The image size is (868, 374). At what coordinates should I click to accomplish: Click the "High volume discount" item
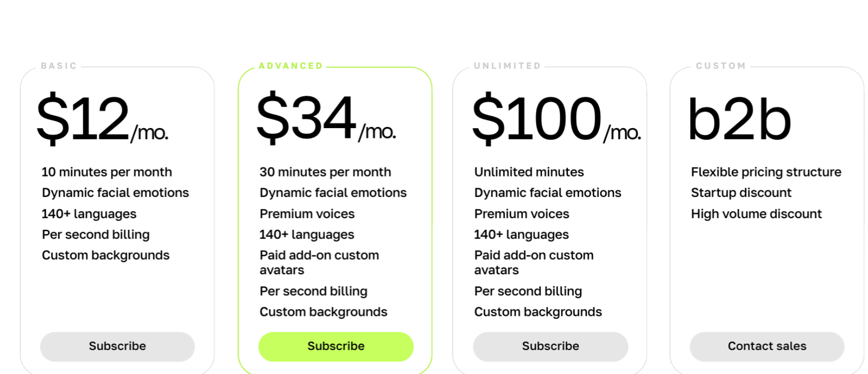(x=756, y=214)
